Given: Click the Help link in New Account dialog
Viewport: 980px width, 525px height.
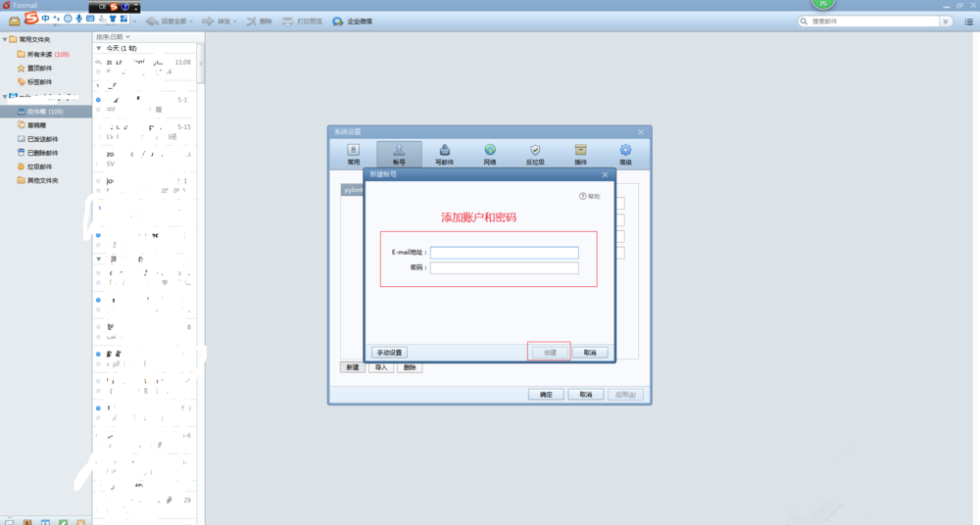Looking at the screenshot, I should point(589,196).
